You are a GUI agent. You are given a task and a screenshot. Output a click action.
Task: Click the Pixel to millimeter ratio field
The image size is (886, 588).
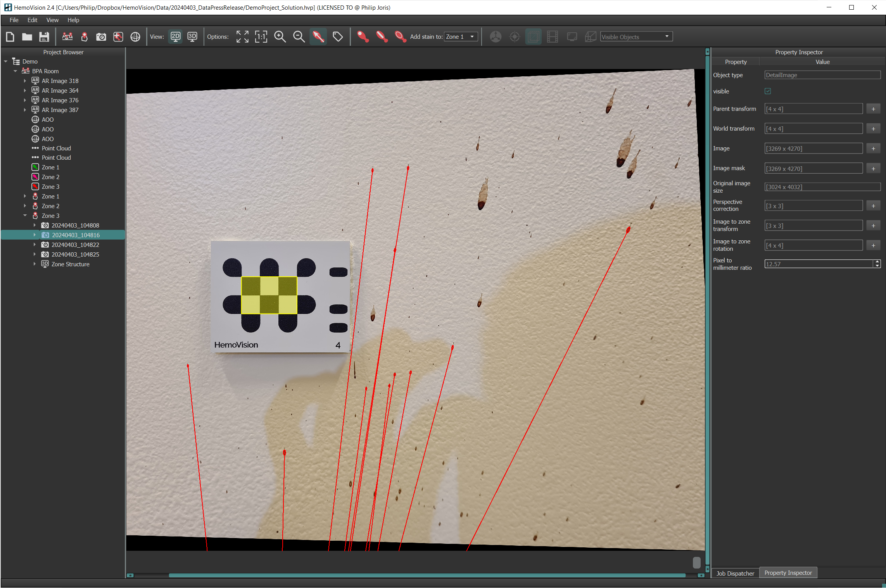tap(819, 264)
